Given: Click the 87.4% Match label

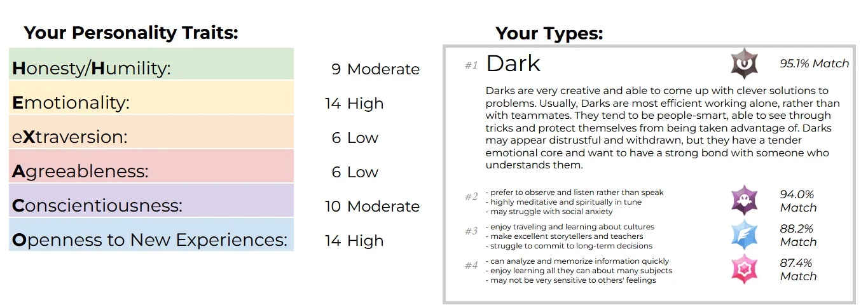Looking at the screenshot, I should pyautogui.click(x=798, y=269).
